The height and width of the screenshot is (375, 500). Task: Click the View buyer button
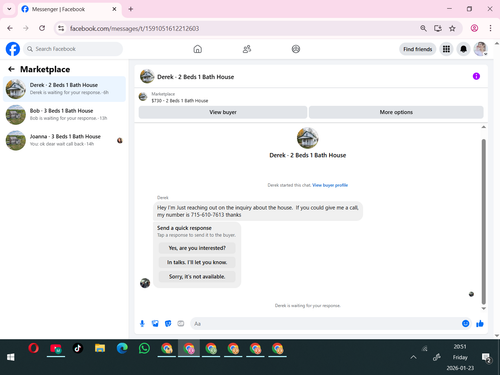(x=223, y=112)
